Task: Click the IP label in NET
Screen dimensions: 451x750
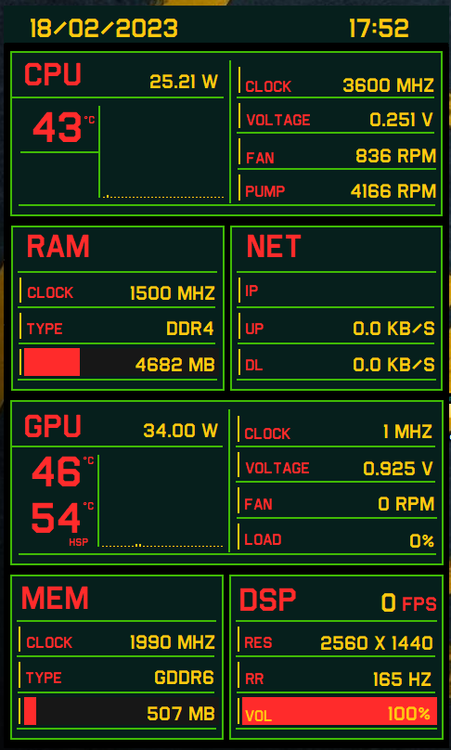Action: pyautogui.click(x=252, y=291)
